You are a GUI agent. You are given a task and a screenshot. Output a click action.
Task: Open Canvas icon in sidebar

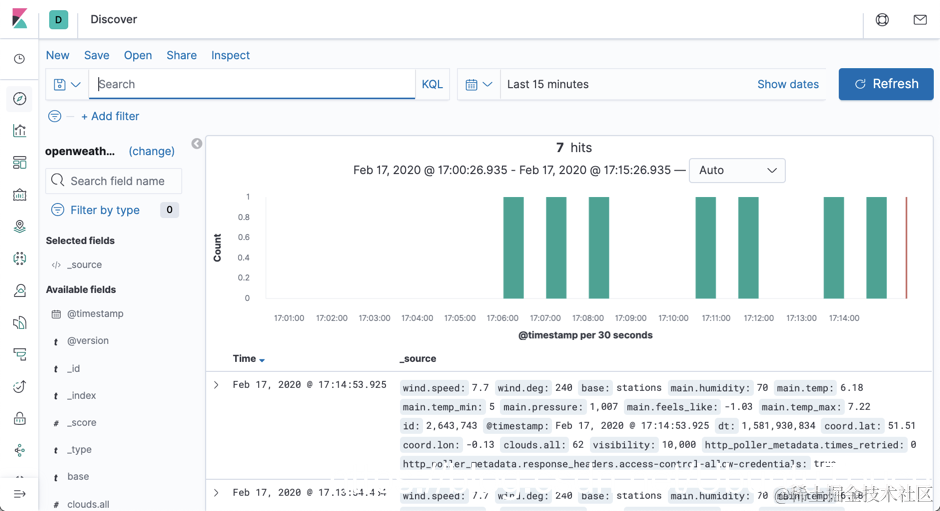pyautogui.click(x=20, y=194)
